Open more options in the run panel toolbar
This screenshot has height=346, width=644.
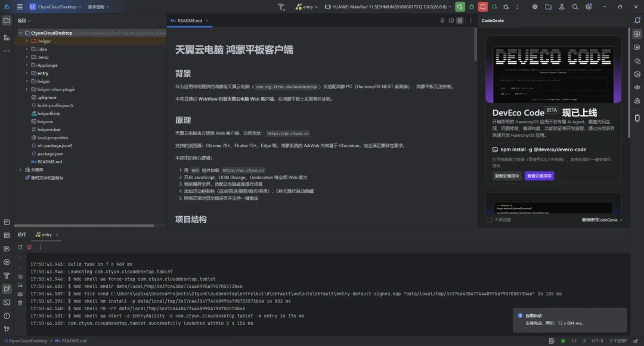(x=40, y=247)
